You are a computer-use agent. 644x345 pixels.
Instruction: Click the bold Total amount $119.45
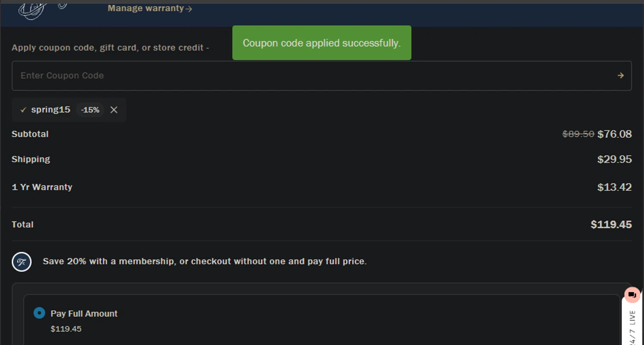coord(611,224)
